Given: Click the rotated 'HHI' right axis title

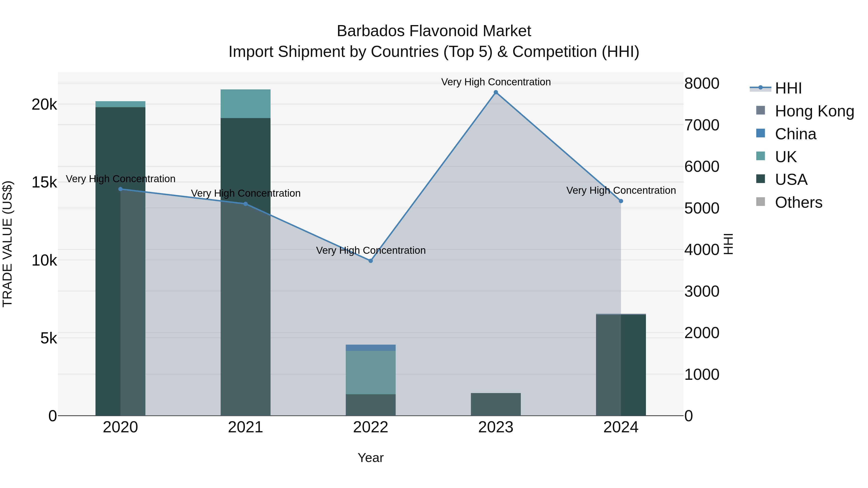Looking at the screenshot, I should [728, 244].
